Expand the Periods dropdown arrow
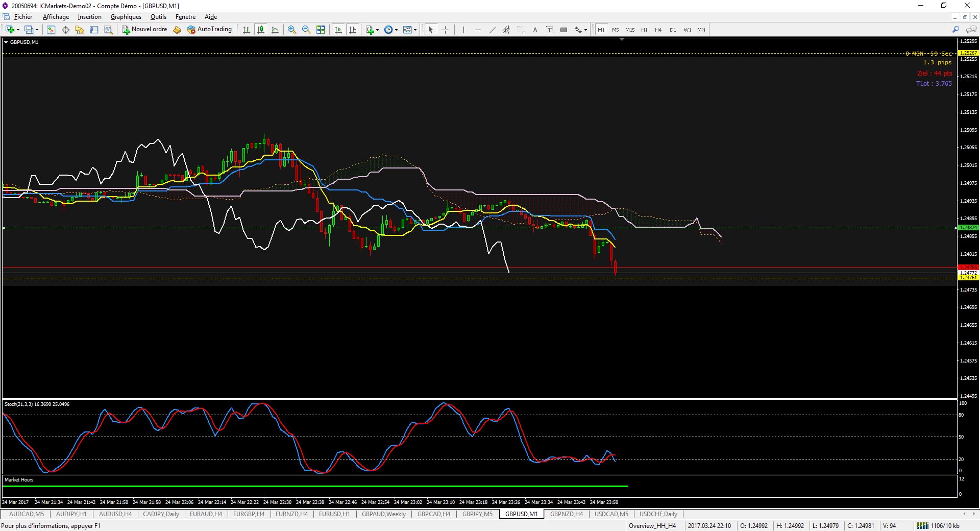 coord(396,30)
